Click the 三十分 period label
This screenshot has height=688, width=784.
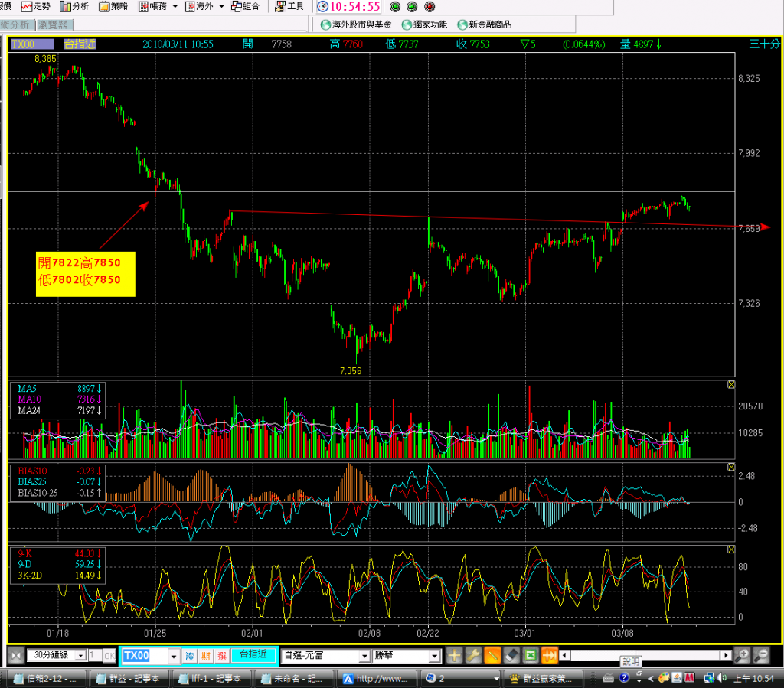pos(765,44)
